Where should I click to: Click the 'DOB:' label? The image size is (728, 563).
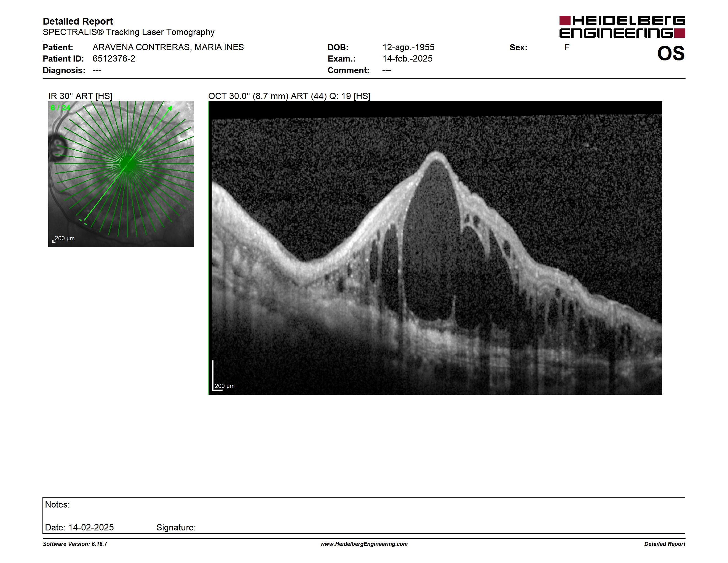[x=338, y=47]
